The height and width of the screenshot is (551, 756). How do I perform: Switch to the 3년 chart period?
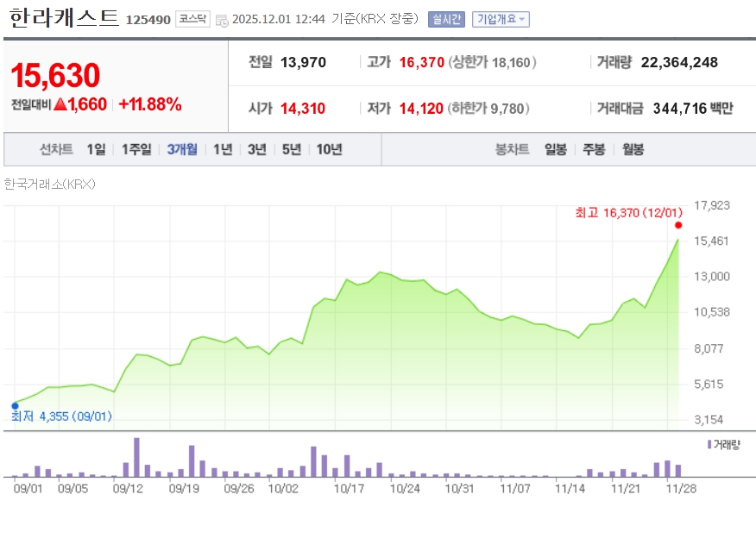(x=257, y=149)
